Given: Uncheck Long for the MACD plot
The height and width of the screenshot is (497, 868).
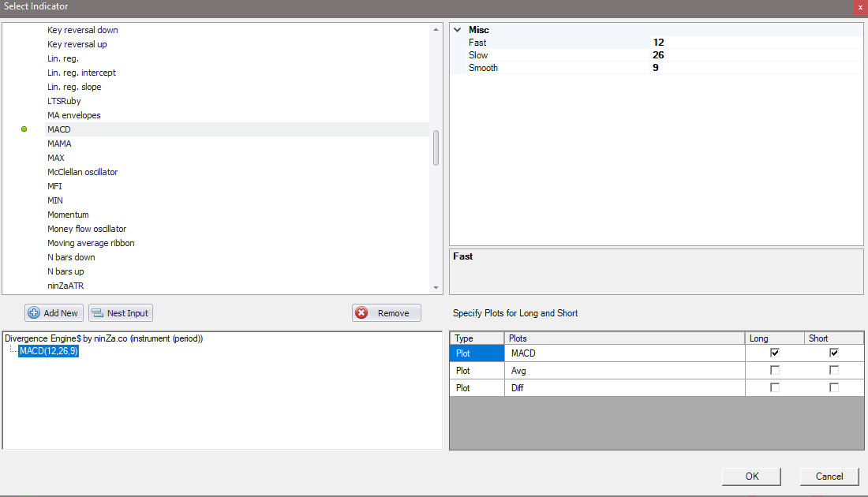Looking at the screenshot, I should pos(774,353).
